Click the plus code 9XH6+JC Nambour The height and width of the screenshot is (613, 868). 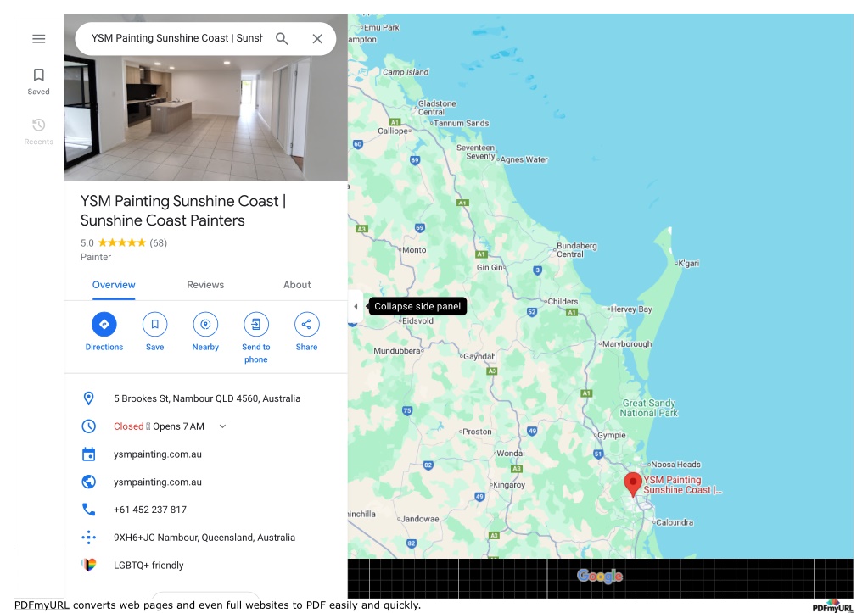click(204, 538)
